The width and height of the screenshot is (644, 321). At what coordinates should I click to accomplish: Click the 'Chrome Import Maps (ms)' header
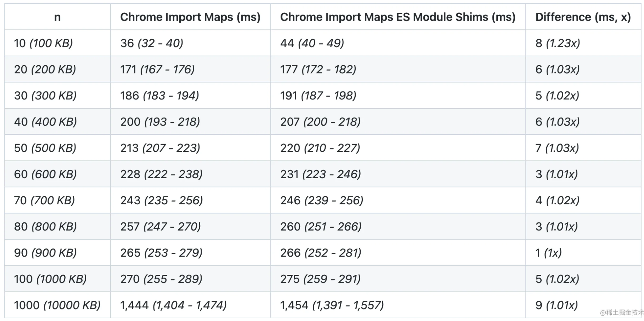coord(191,17)
